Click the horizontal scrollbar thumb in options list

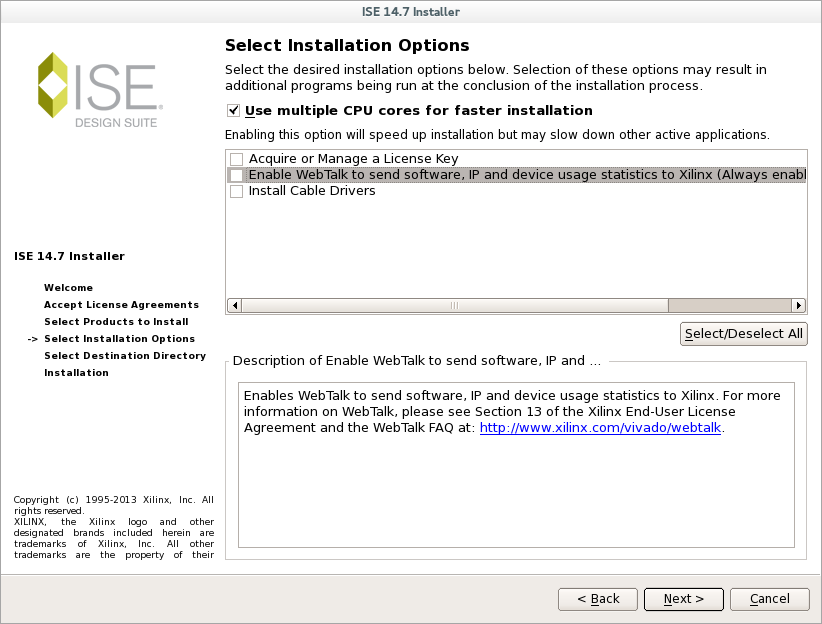point(455,305)
